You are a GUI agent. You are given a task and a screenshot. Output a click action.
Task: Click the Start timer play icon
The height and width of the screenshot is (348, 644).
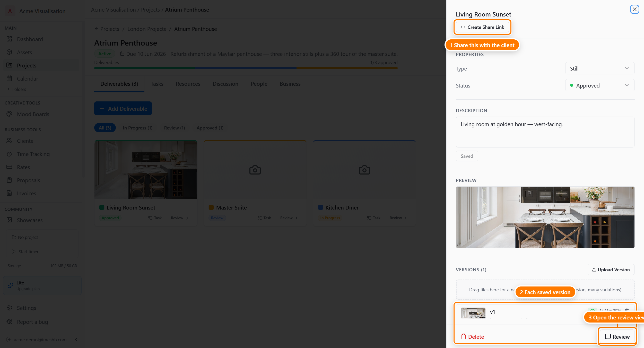[x=14, y=251]
